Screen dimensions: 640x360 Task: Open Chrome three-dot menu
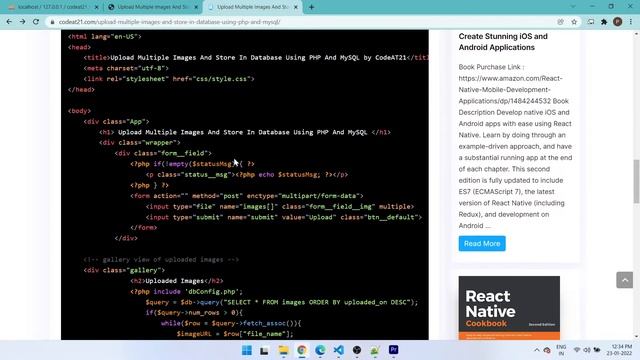pos(631,22)
